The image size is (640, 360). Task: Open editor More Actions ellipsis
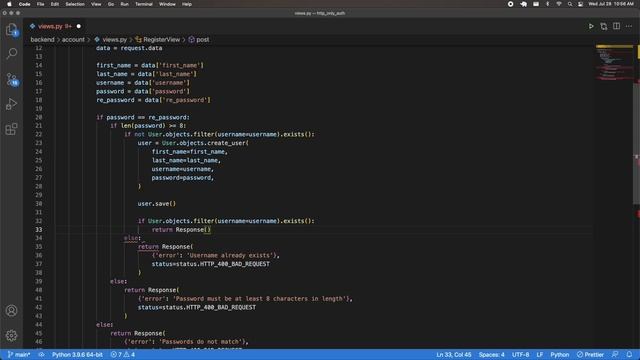(629, 26)
